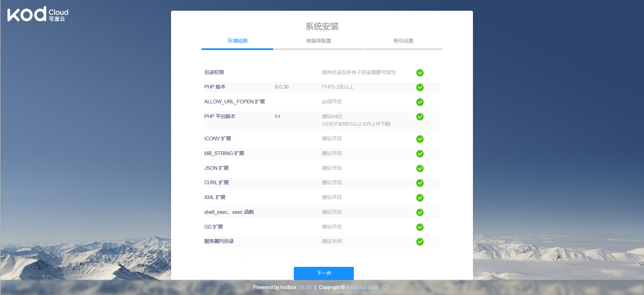This screenshot has width=644, height=295.
Task: Click the PHP 平台版本 row label
Action: coord(220,116)
